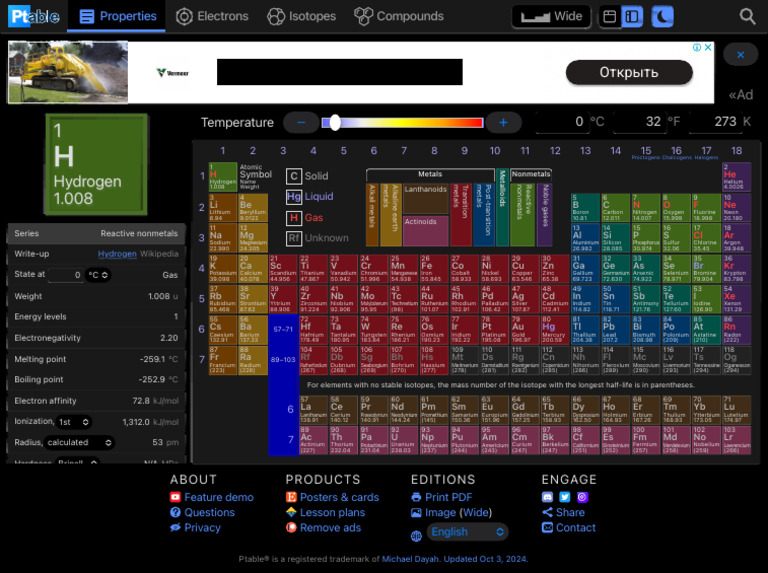The width and height of the screenshot is (768, 573).
Task: Click the search magnifier icon
Action: click(747, 16)
